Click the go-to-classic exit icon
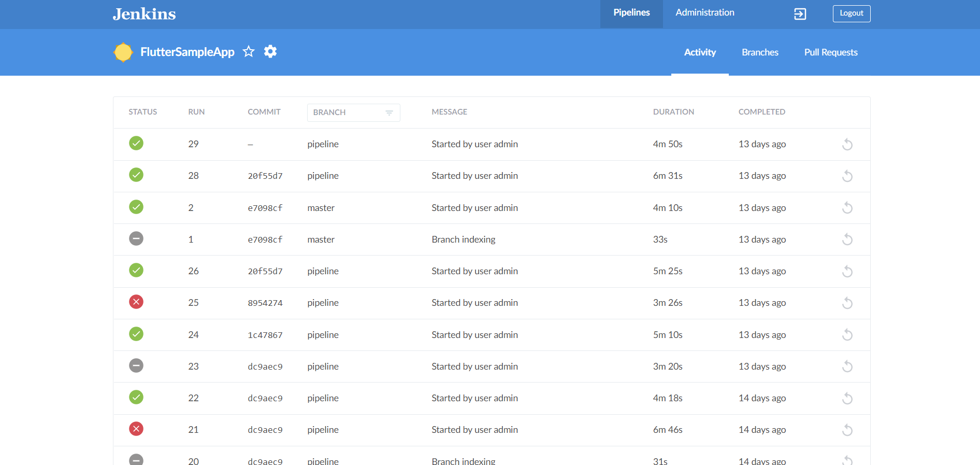The width and height of the screenshot is (980, 465). (x=800, y=14)
